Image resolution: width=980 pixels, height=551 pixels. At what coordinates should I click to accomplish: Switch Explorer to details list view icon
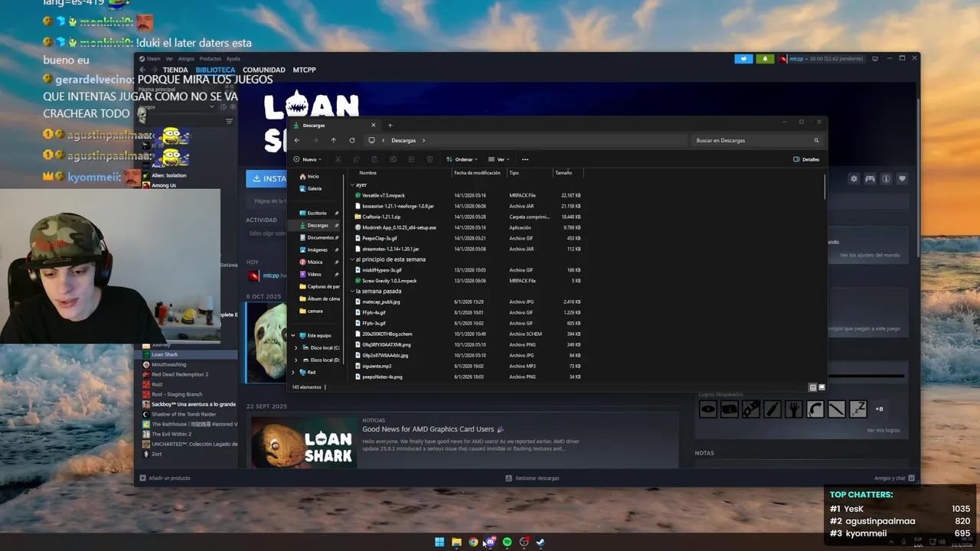coord(812,387)
